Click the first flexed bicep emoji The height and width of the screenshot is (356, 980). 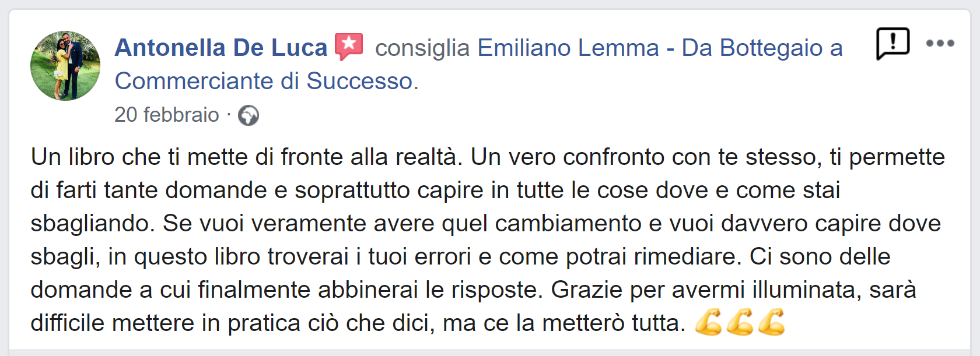point(708,322)
